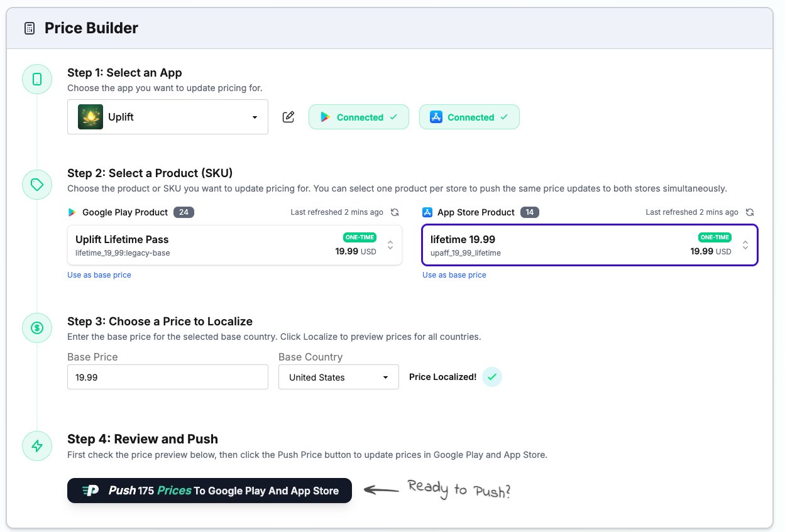Click the Step 4 lightning bolt icon
Viewport: 785px width, 532px height.
pos(37,446)
